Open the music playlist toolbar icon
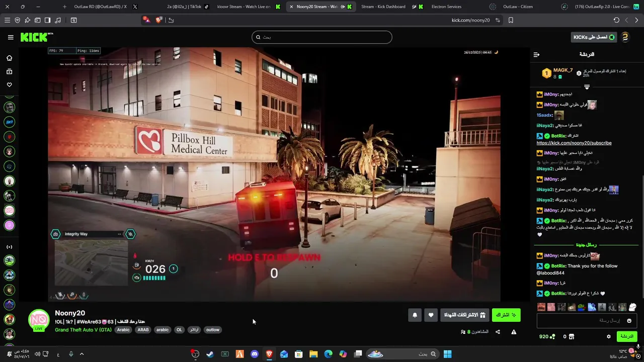 (57, 20)
